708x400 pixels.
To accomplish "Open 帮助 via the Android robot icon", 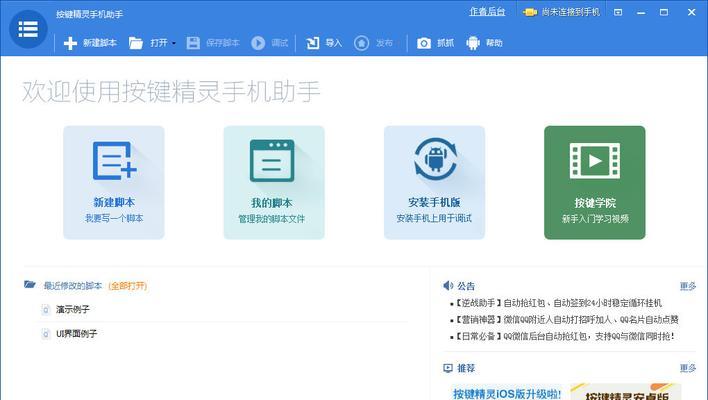I will coord(473,43).
